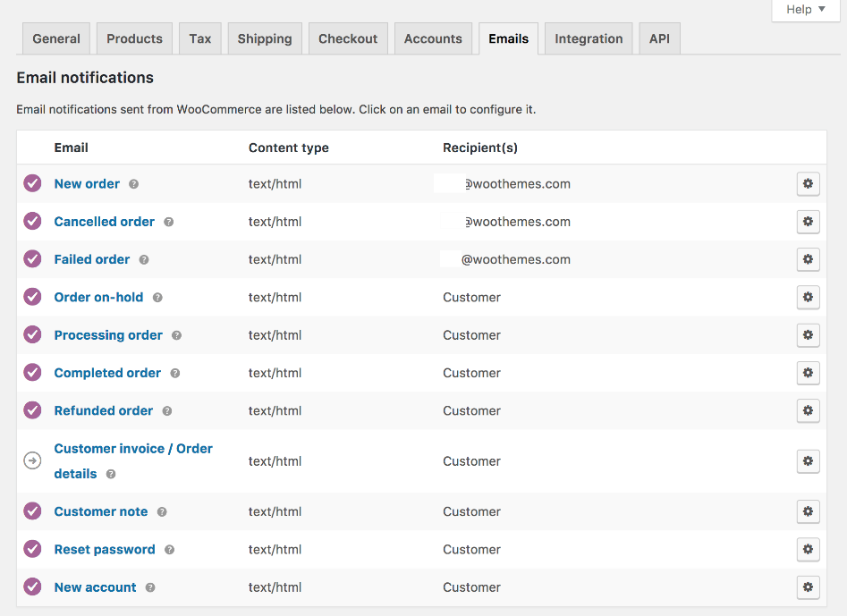The height and width of the screenshot is (616, 847).
Task: Click help icon beside Customer note
Action: (x=162, y=512)
